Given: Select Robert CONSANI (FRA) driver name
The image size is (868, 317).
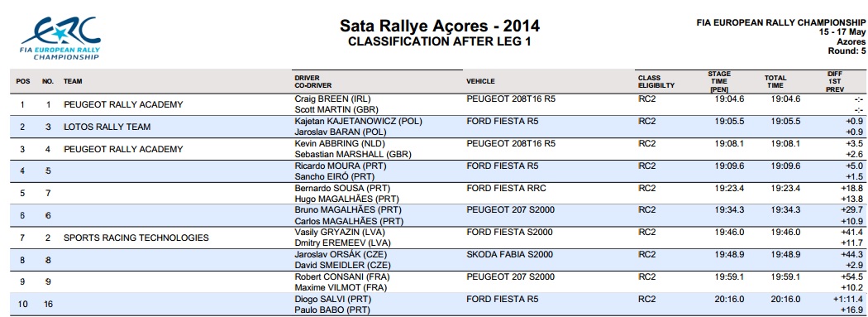Looking at the screenshot, I should pyautogui.click(x=339, y=276).
